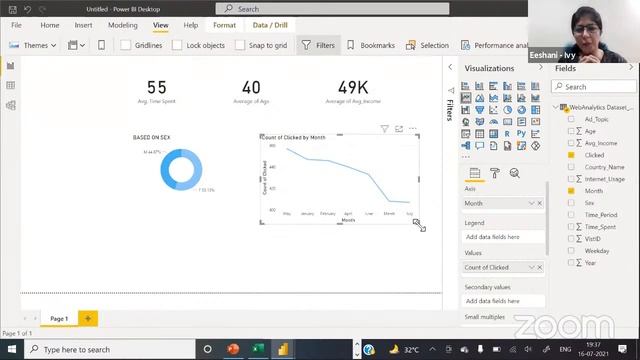Check the Country_Name field
Viewport: 640px width, 360px height.
point(571,167)
